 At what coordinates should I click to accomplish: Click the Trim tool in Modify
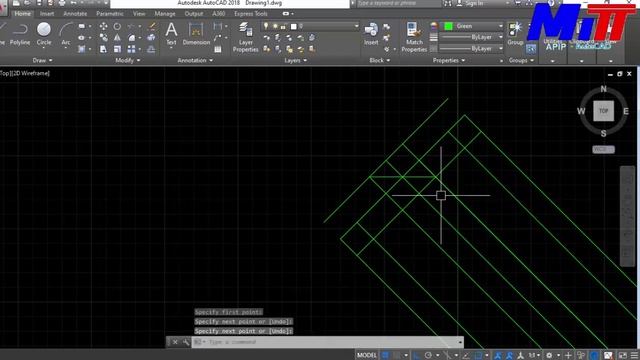tap(131, 27)
